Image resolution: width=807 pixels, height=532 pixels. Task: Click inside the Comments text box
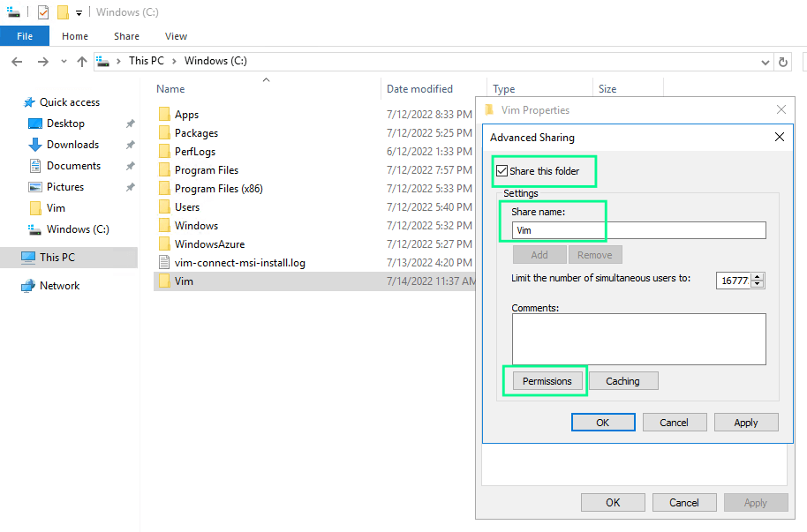click(x=638, y=339)
